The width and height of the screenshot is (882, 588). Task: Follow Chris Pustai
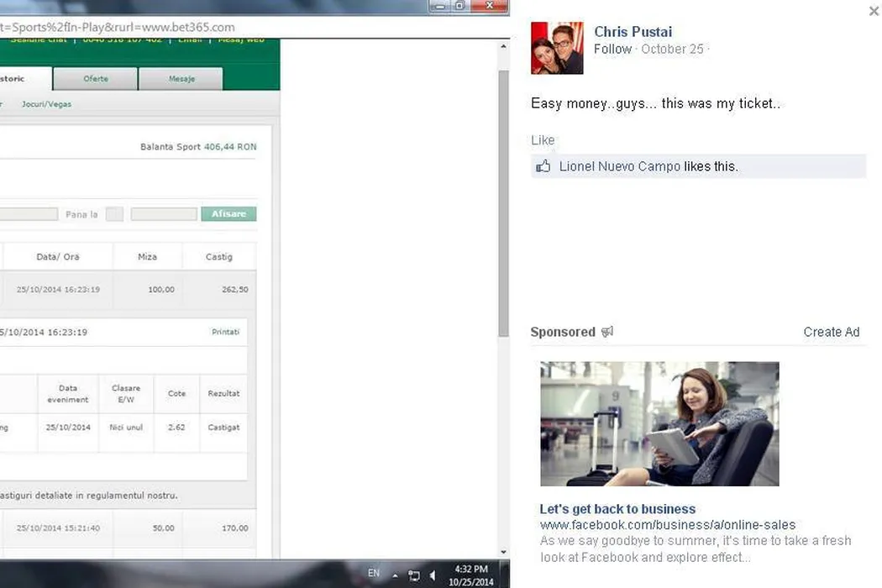612,50
